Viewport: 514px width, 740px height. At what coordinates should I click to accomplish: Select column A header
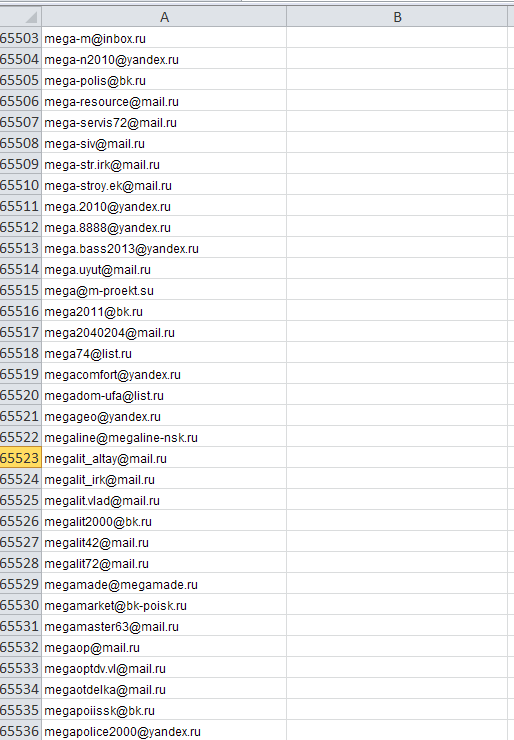164,17
